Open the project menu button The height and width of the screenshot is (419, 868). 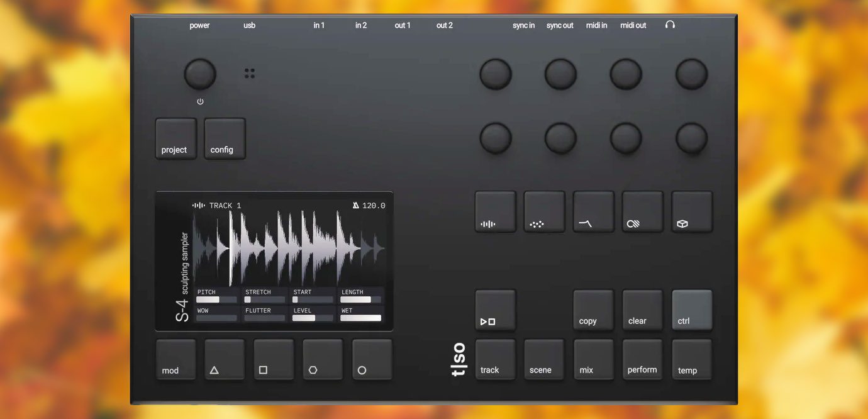pyautogui.click(x=176, y=139)
